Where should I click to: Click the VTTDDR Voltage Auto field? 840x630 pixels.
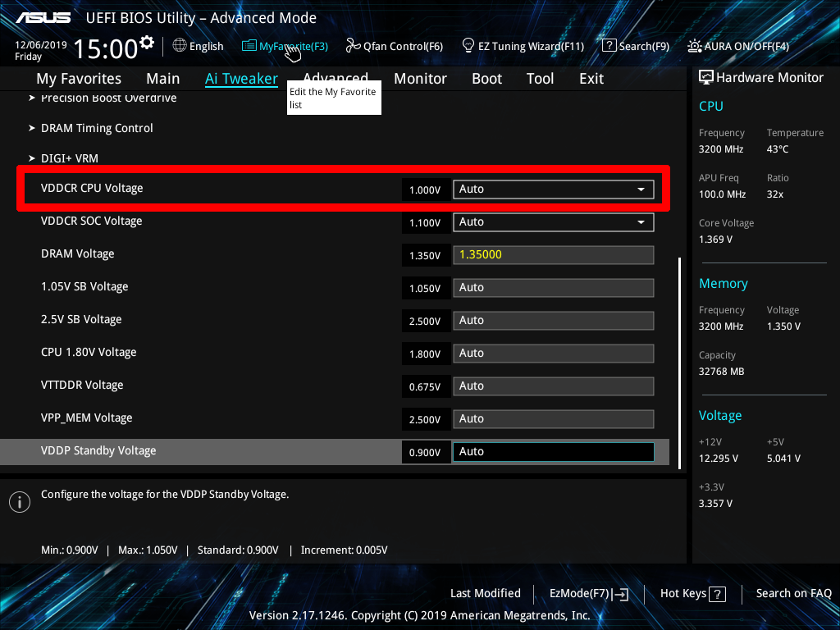[554, 386]
